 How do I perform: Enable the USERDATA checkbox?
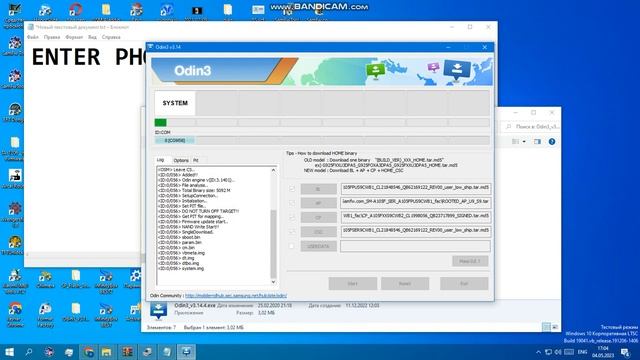(x=291, y=246)
